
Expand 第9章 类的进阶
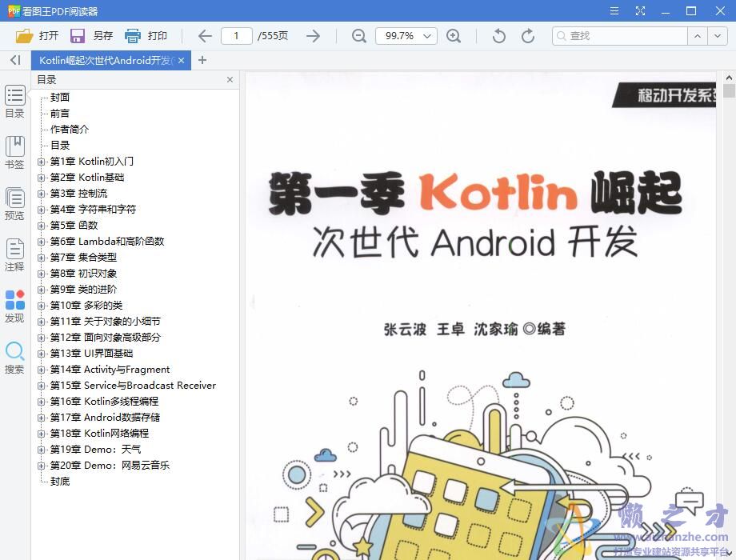(42, 290)
